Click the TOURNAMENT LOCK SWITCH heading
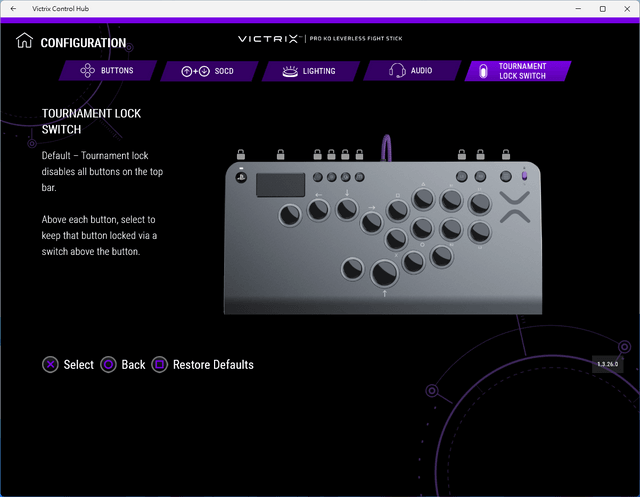Screen dimensions: 640x497 point(91,121)
